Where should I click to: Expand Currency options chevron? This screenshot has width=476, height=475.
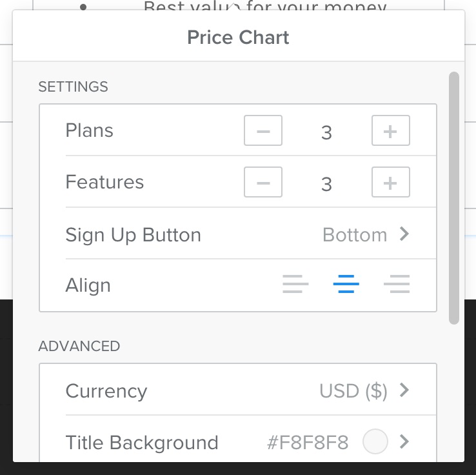pos(404,390)
